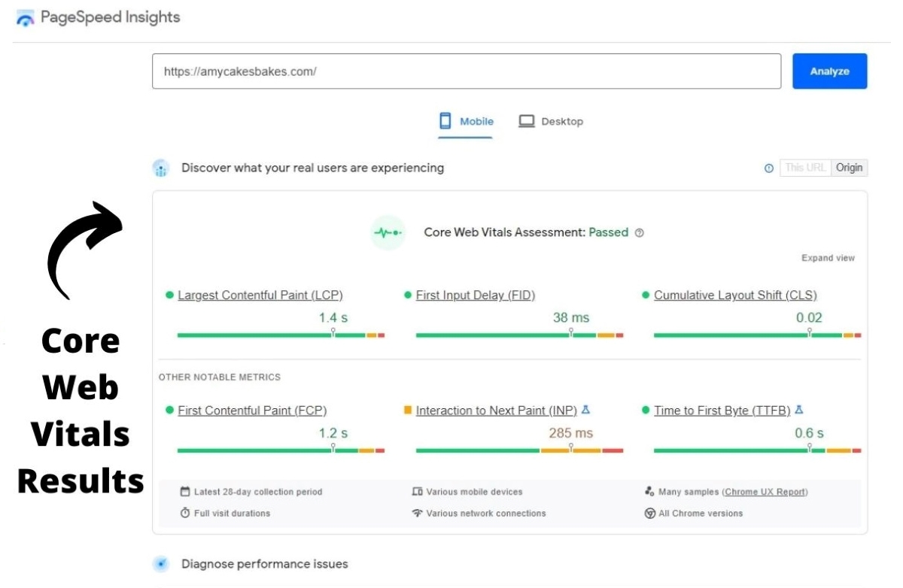Click the info icon next to This URL
Screen dimensions: 903x588
tap(768, 168)
